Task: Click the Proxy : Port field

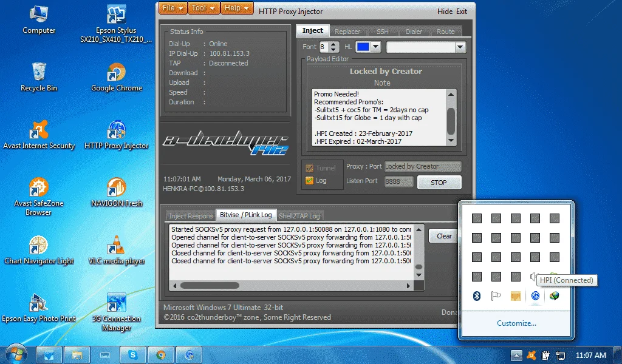Action: 423,166
